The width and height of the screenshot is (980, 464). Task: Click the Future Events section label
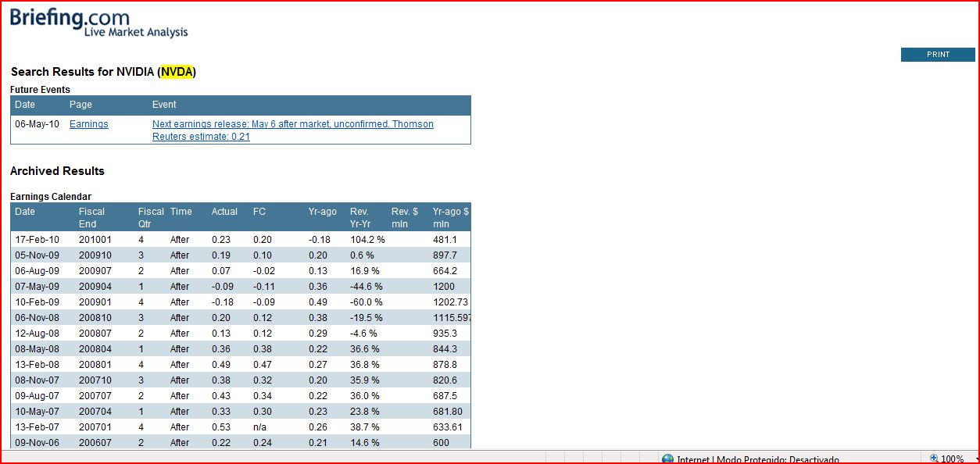click(x=40, y=90)
